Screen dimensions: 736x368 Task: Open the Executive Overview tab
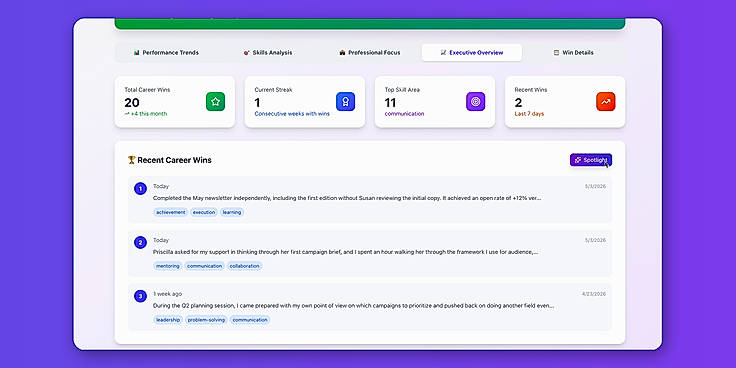[472, 53]
